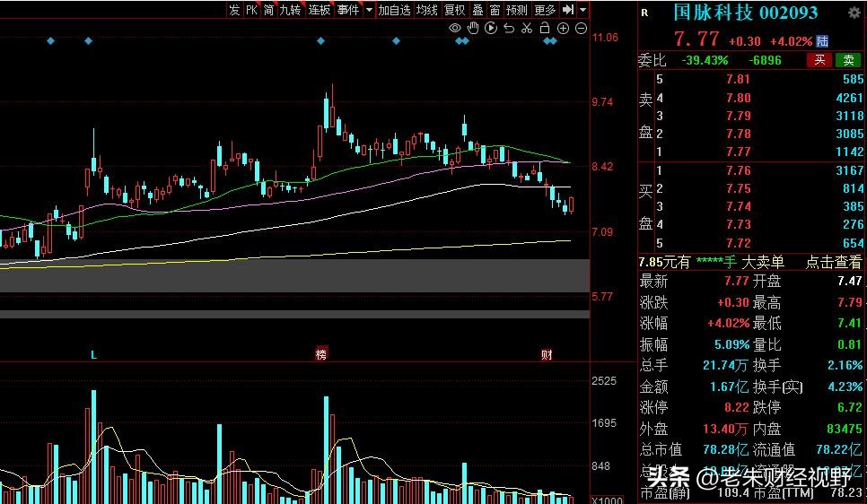Open the dropdown arrow after 事件

click(369, 10)
